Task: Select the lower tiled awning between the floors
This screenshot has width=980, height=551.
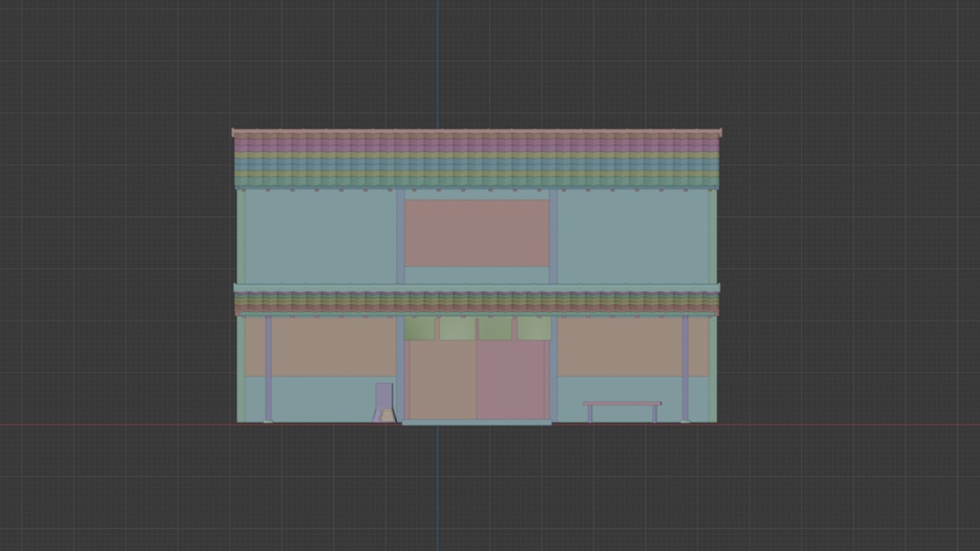Action: coord(477,300)
